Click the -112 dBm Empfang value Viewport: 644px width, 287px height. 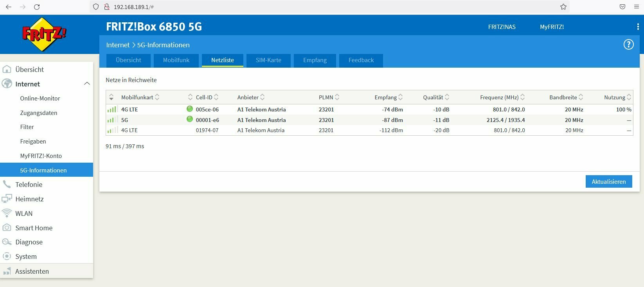pyautogui.click(x=391, y=130)
